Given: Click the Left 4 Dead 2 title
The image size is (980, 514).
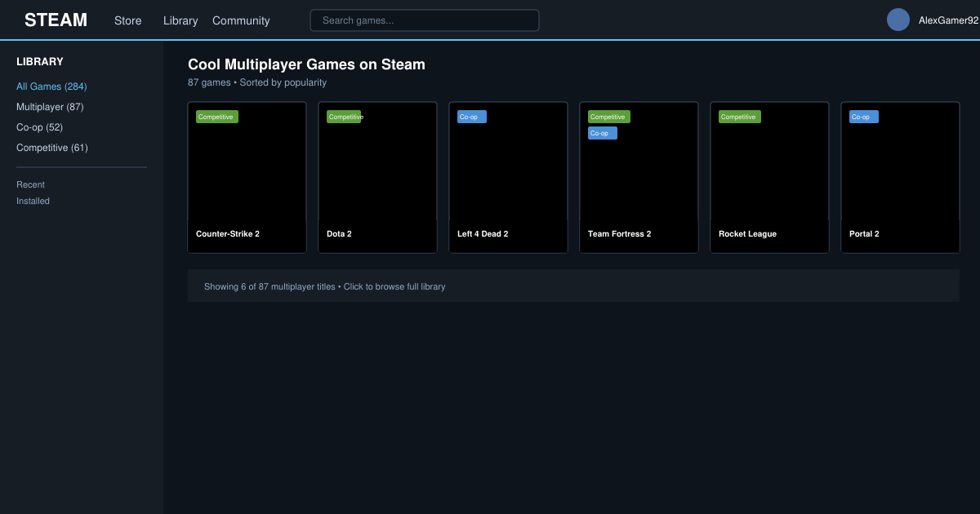Looking at the screenshot, I should pyautogui.click(x=483, y=234).
